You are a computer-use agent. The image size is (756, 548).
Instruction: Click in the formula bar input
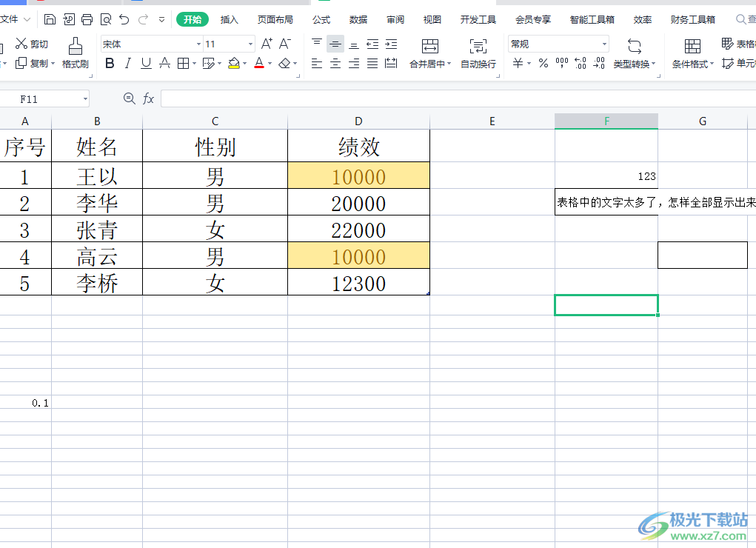click(458, 99)
